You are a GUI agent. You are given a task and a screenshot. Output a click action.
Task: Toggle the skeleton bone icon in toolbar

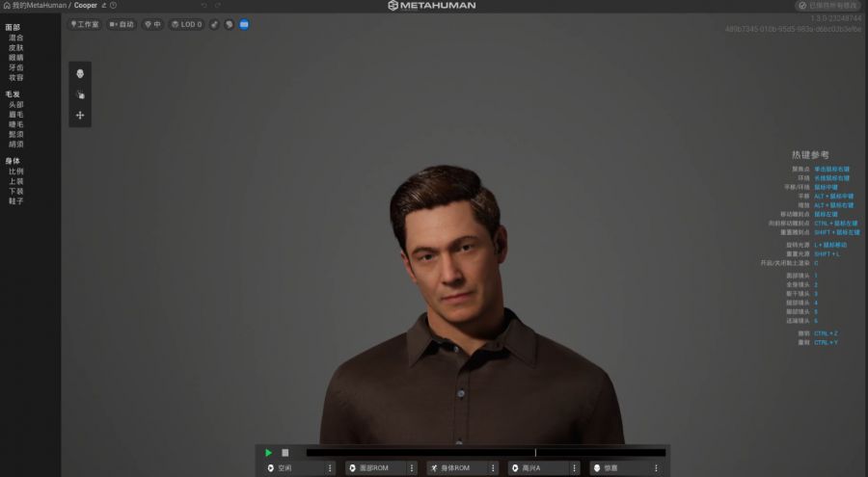point(214,24)
